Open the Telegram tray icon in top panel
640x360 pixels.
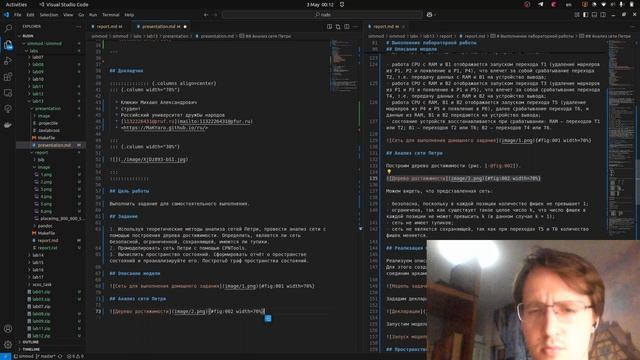[x=541, y=4]
